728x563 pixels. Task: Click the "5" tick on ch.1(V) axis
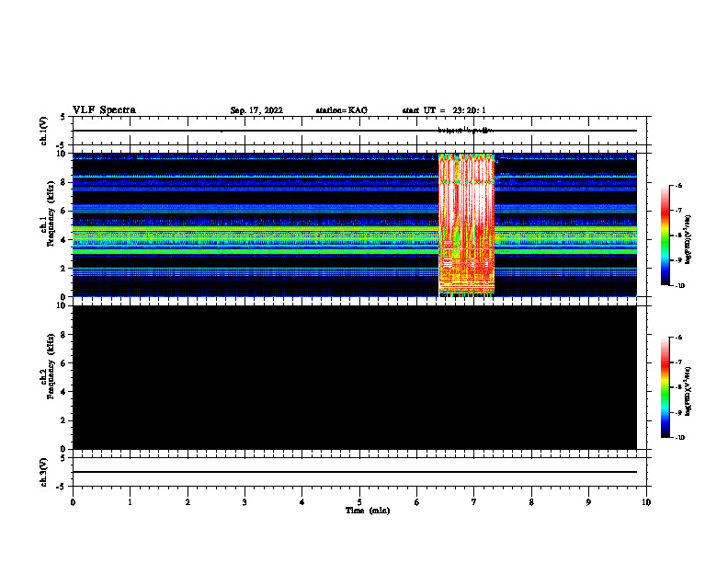coord(64,117)
